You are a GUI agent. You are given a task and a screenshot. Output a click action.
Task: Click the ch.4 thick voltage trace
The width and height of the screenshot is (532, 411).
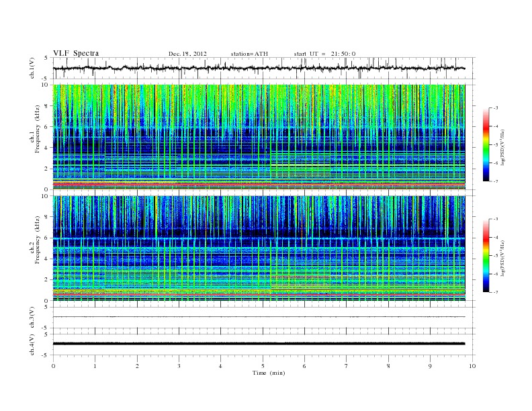click(259, 344)
